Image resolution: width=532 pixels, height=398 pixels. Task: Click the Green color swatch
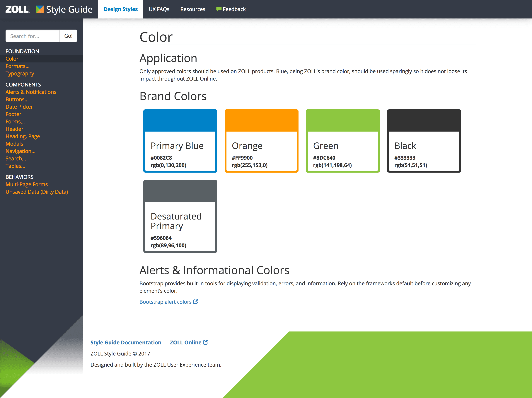(x=343, y=141)
